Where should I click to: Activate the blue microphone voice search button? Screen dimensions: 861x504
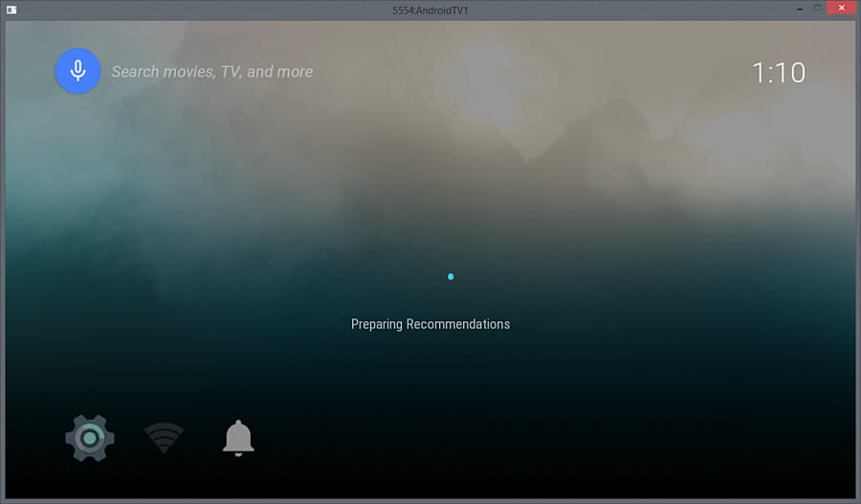[x=78, y=71]
